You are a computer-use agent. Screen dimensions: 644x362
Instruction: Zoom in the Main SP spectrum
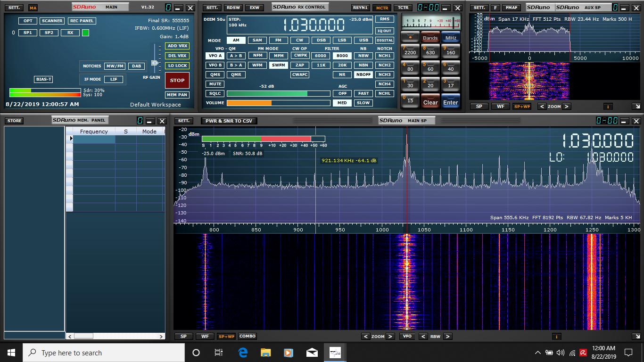[x=390, y=337]
